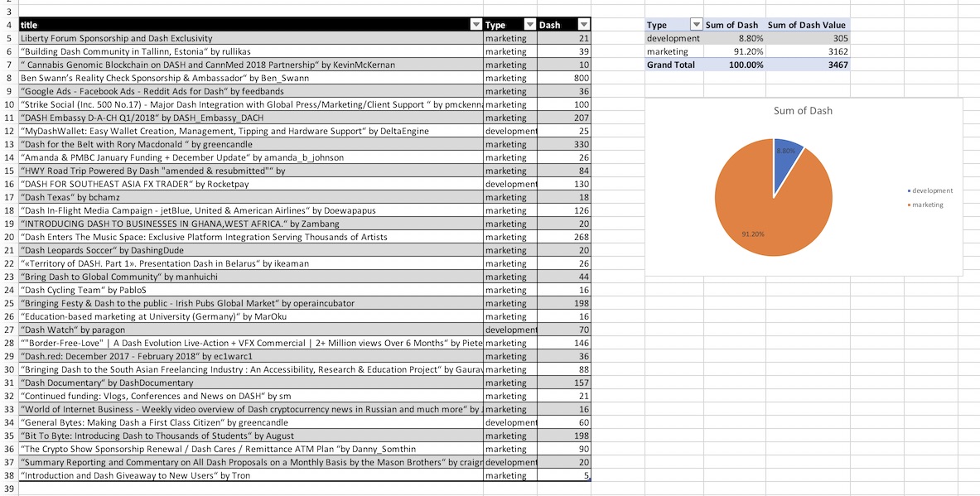Select the pivot row label 'marketing'

coord(674,51)
